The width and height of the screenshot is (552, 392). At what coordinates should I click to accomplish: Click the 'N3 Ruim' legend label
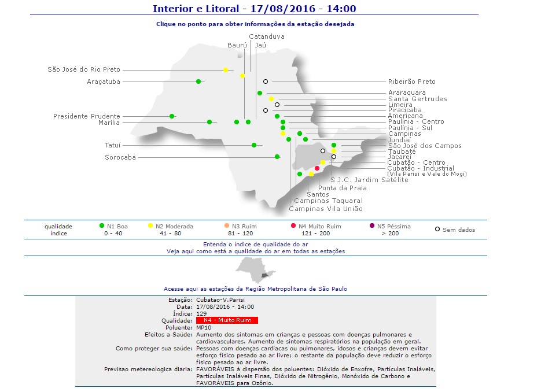coord(244,226)
